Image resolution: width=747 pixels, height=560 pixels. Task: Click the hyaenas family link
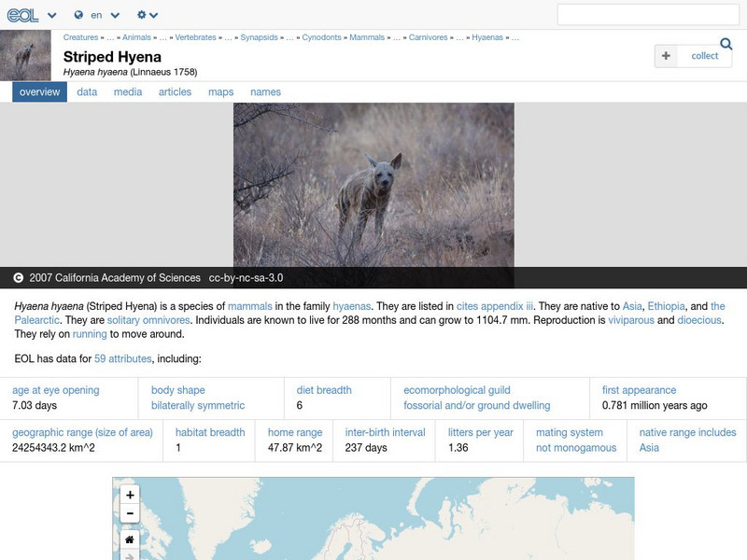pos(352,303)
